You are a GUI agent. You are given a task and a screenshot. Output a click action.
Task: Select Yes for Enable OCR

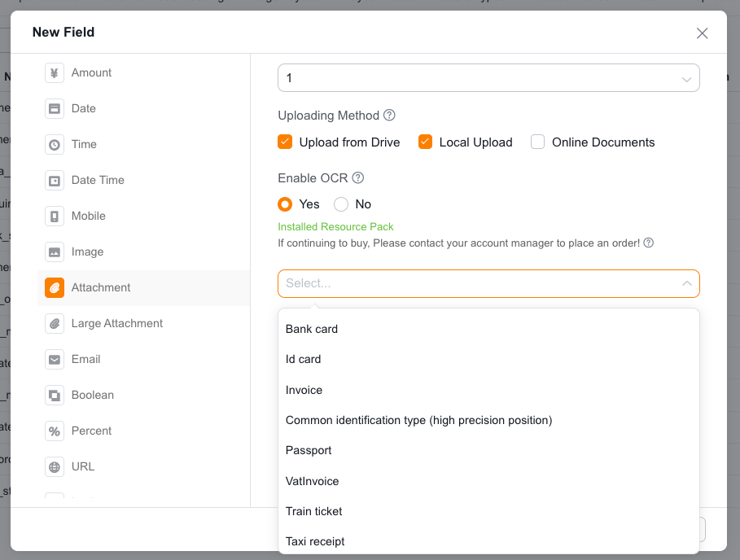pyautogui.click(x=285, y=204)
